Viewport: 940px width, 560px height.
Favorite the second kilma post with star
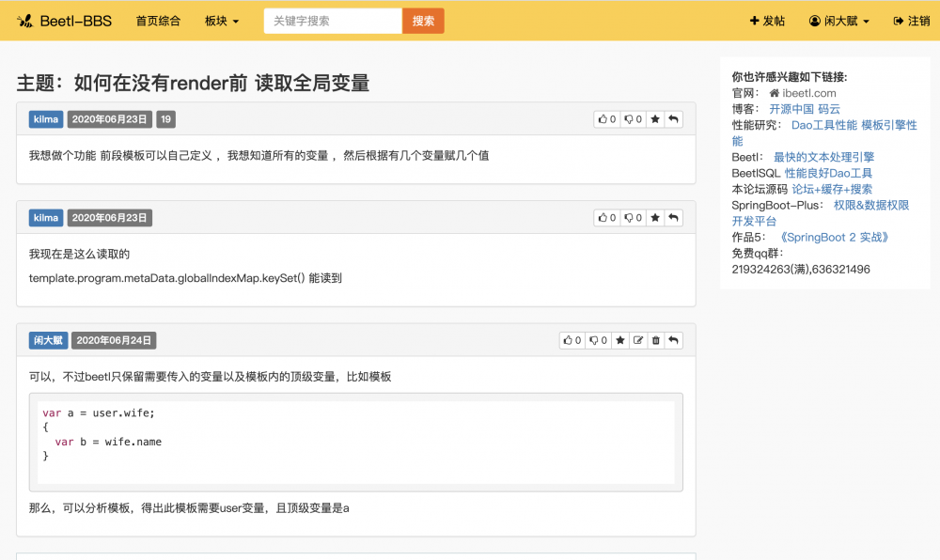656,218
